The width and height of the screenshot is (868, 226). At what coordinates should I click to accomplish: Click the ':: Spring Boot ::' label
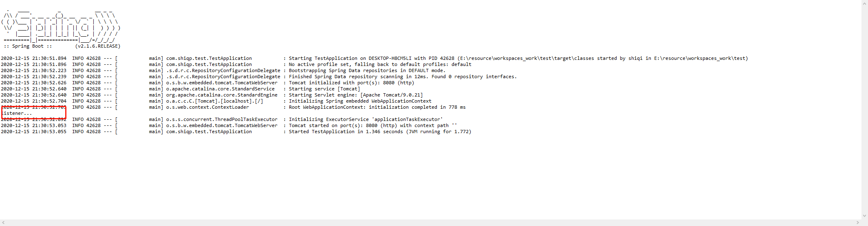[x=28, y=46]
